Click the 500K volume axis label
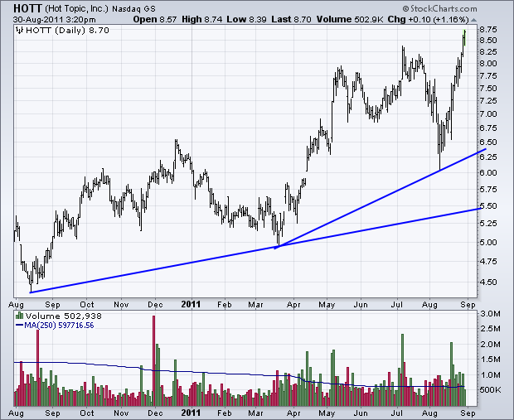Image resolution: width=514 pixels, height=420 pixels. [490, 390]
